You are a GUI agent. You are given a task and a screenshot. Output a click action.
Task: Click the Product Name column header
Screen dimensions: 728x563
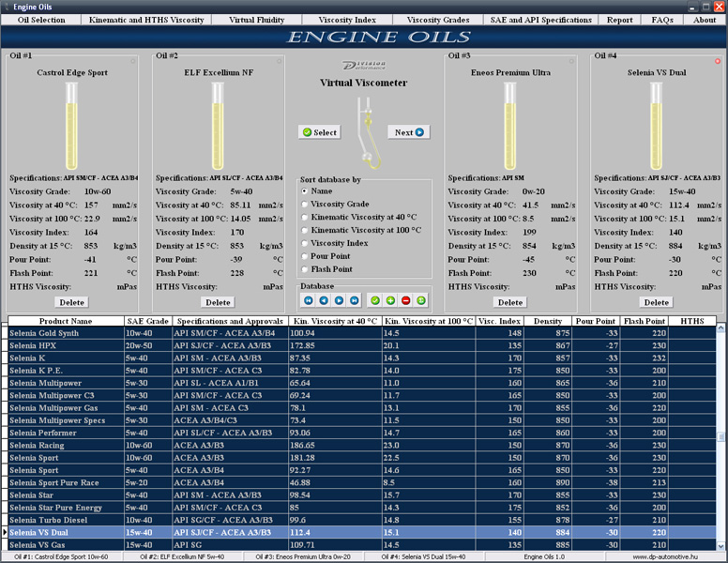pyautogui.click(x=66, y=321)
